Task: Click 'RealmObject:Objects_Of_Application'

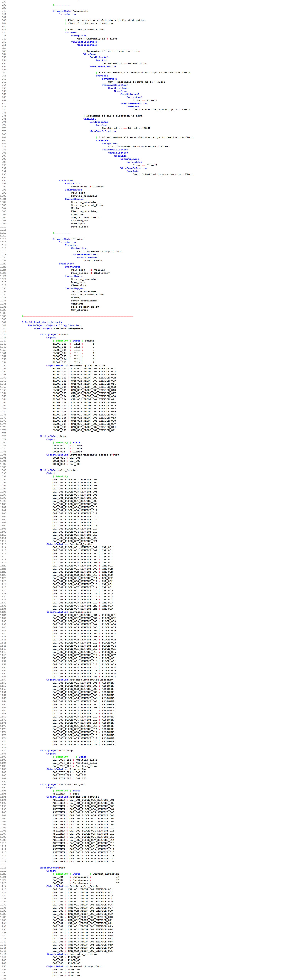Action: coord(54,325)
